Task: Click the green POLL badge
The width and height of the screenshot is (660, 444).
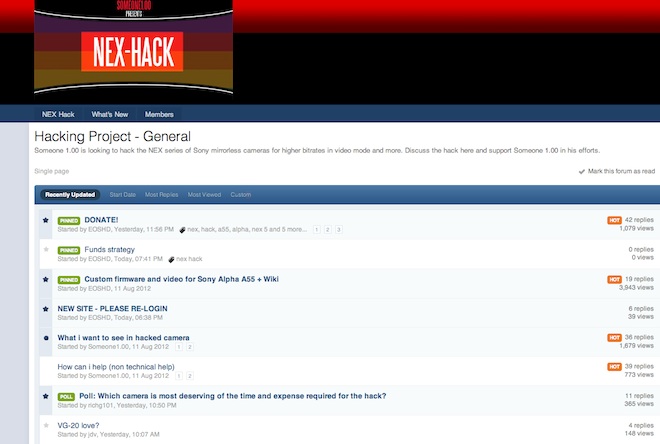Action: pos(66,396)
